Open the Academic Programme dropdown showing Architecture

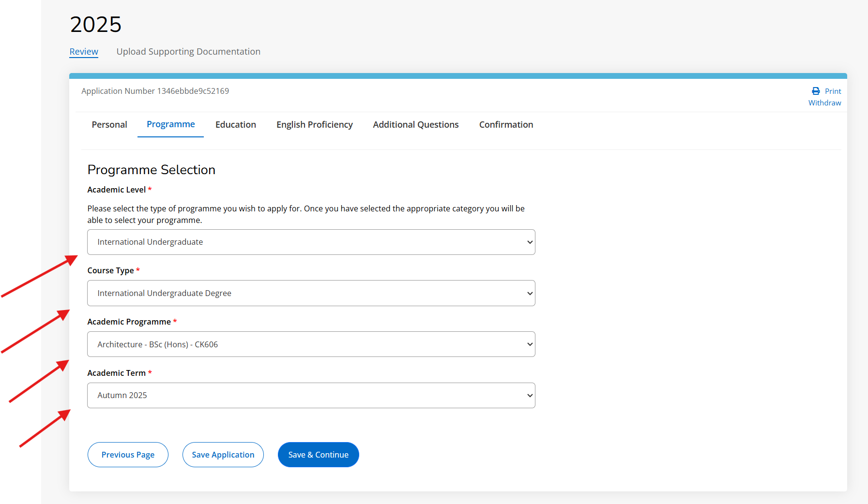(x=311, y=344)
